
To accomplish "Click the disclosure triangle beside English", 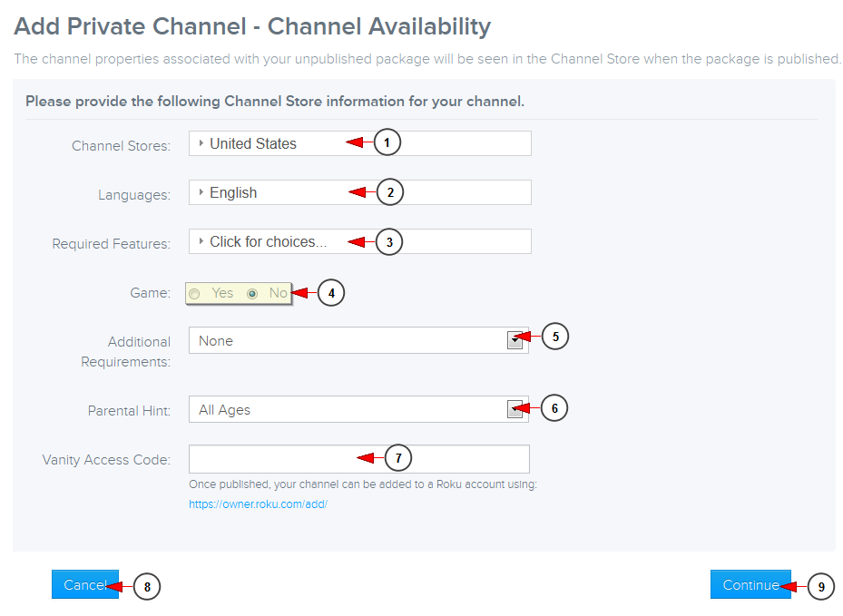I will tap(201, 192).
